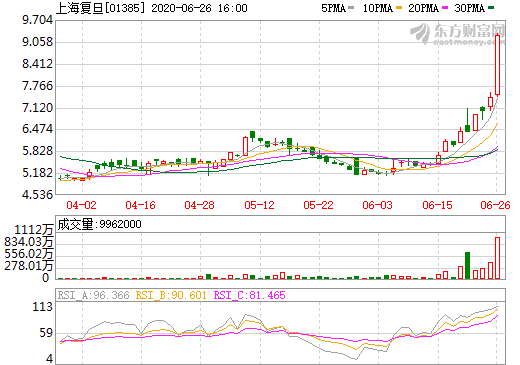Click the tallest red volume bar on 06-26

[498, 258]
